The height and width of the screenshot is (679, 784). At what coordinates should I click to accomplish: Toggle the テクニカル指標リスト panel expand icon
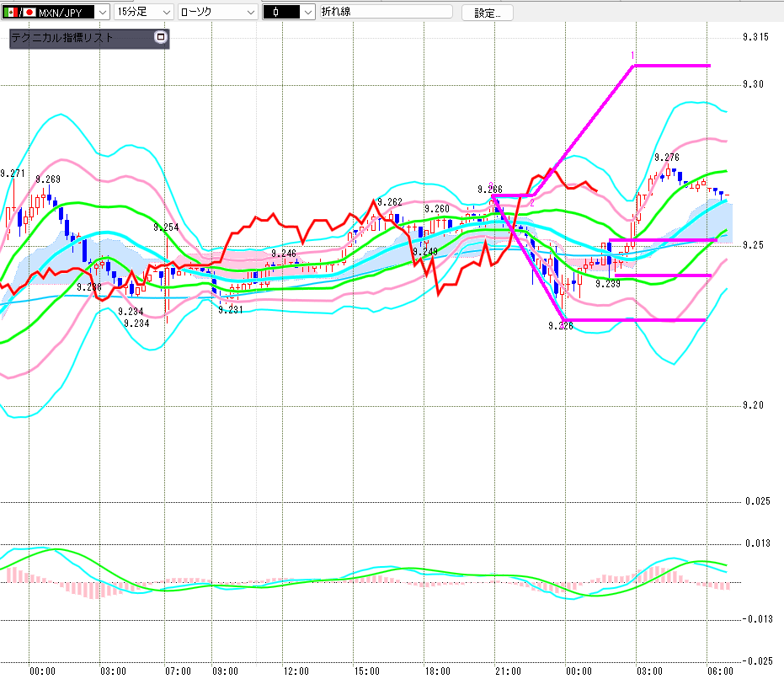coord(161,37)
